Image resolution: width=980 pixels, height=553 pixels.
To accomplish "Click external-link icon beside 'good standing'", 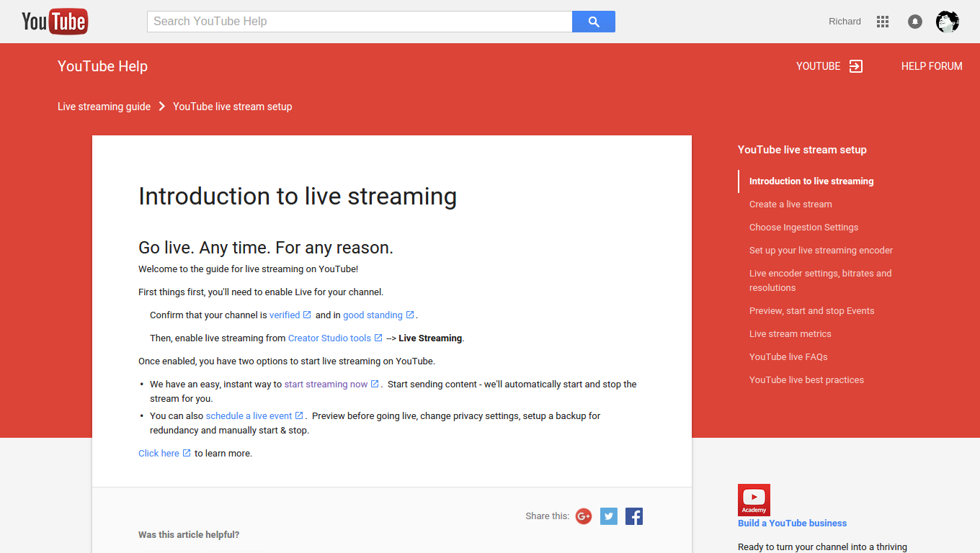I will coord(410,315).
